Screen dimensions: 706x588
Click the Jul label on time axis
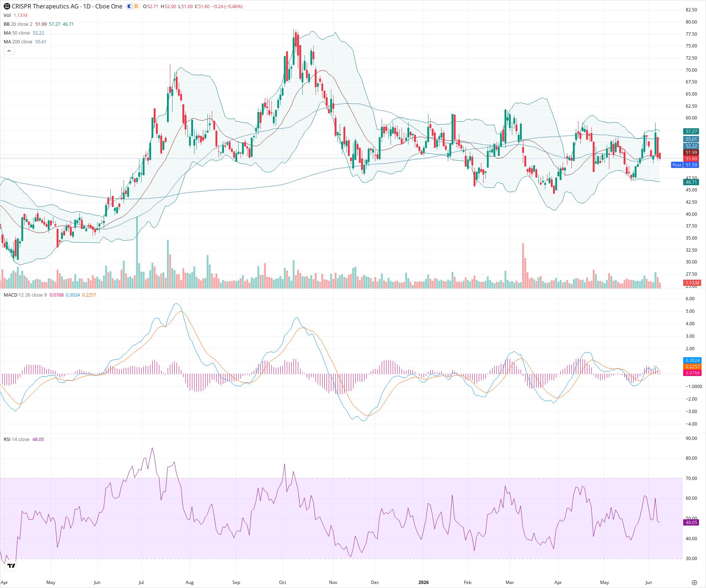(141, 582)
